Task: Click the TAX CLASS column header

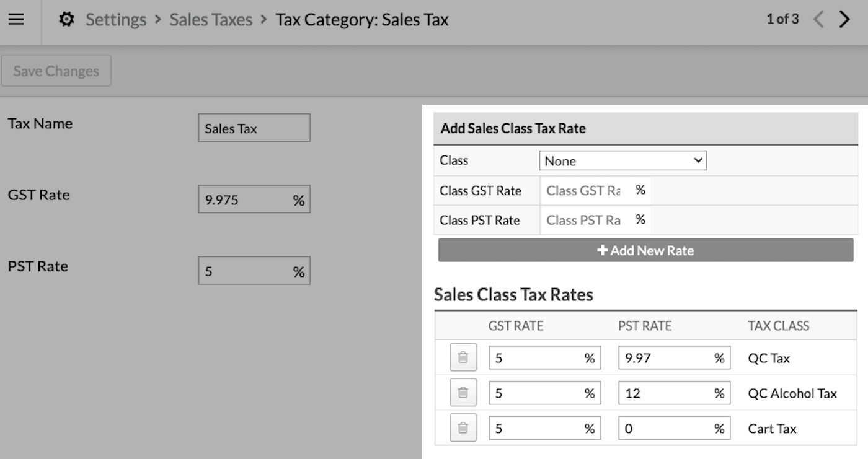Action: tap(779, 326)
